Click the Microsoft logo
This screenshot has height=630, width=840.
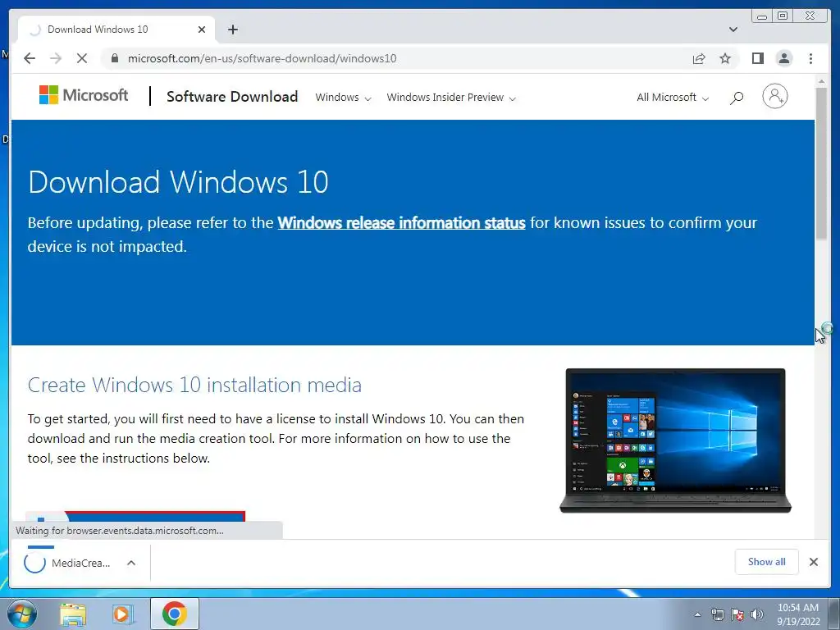(x=84, y=95)
